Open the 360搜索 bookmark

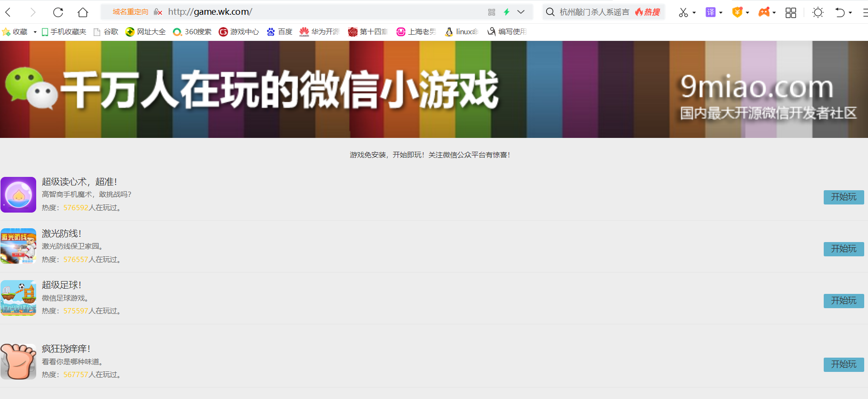point(192,32)
